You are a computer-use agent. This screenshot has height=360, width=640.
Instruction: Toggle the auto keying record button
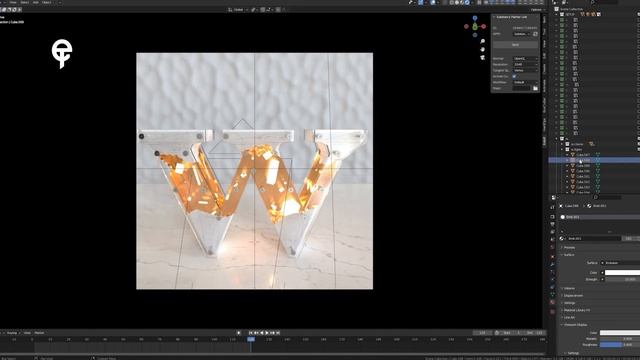pos(239,333)
